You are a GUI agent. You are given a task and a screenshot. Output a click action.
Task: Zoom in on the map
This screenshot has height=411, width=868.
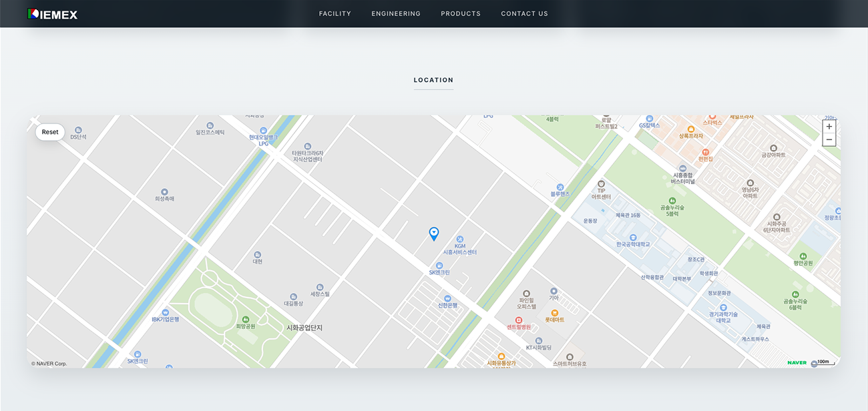(829, 127)
